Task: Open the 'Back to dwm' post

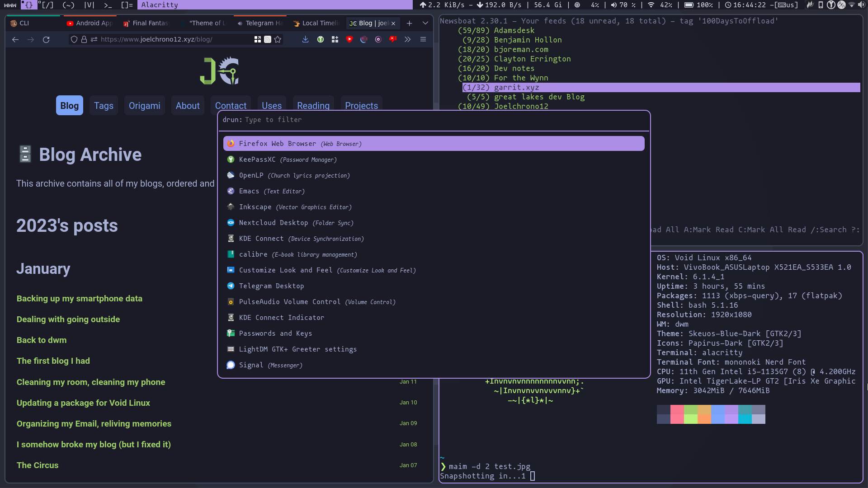Action: click(42, 340)
